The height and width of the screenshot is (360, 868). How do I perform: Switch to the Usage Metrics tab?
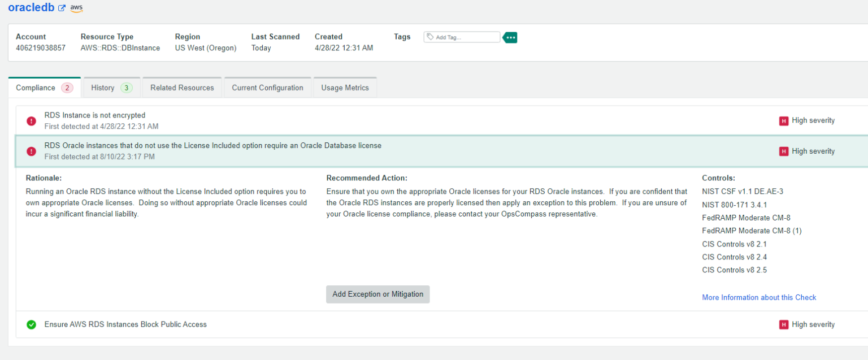[345, 88]
